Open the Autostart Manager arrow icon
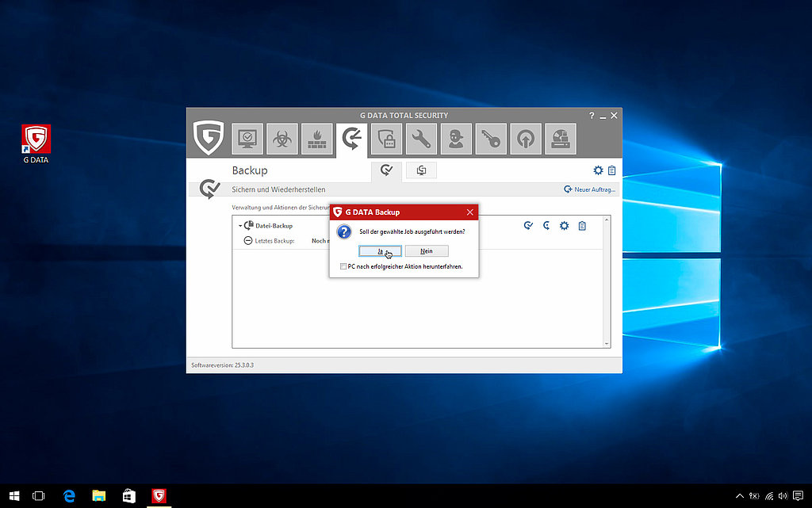This screenshot has height=508, width=812. point(526,139)
